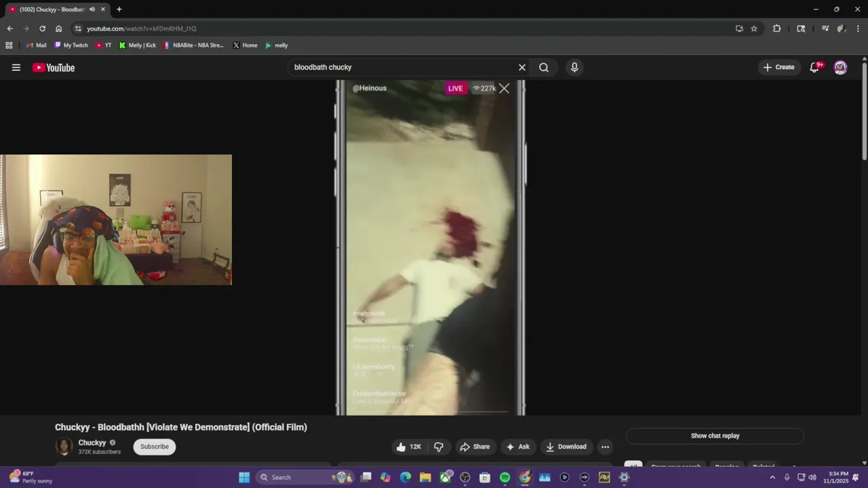This screenshot has height=488, width=868.
Task: Open X Home bookmark
Action: [245, 45]
